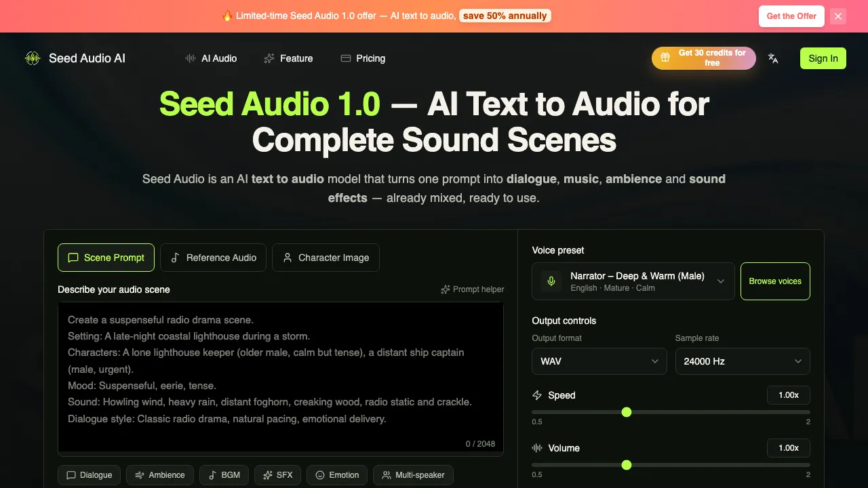Open the language translation icon
The height and width of the screenshot is (488, 868).
(773, 58)
